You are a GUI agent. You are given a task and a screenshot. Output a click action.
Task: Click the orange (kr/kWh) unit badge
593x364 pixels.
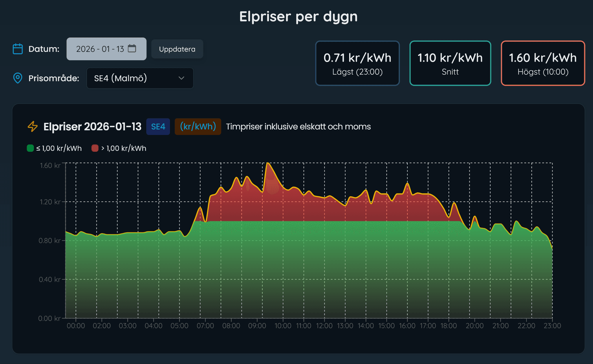point(198,127)
